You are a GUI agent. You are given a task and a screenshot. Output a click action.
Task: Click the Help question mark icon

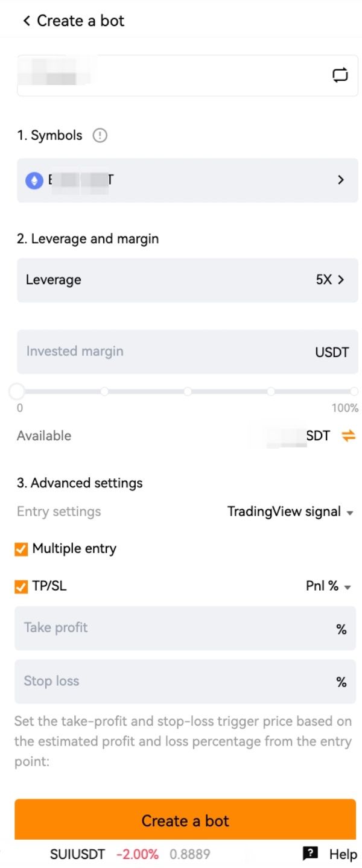tap(310, 853)
